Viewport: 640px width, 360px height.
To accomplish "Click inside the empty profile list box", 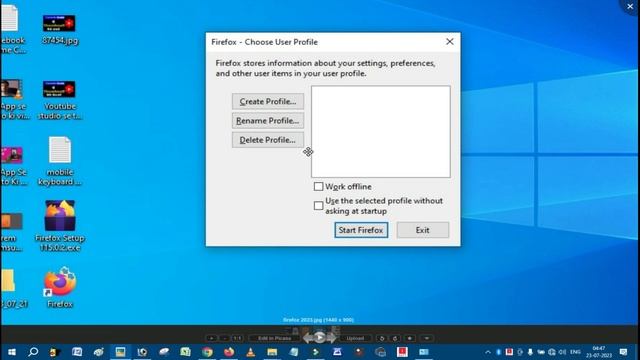I will pyautogui.click(x=381, y=131).
